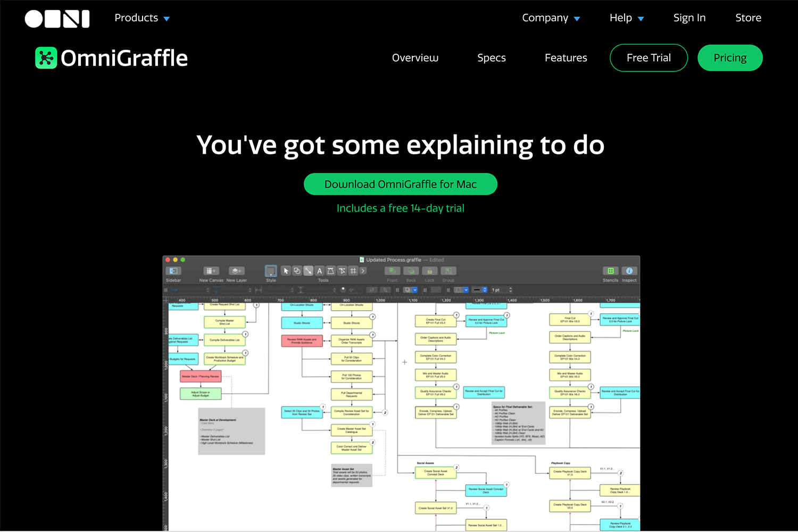This screenshot has height=532, width=798.
Task: Open the Inspect panel
Action: click(629, 271)
